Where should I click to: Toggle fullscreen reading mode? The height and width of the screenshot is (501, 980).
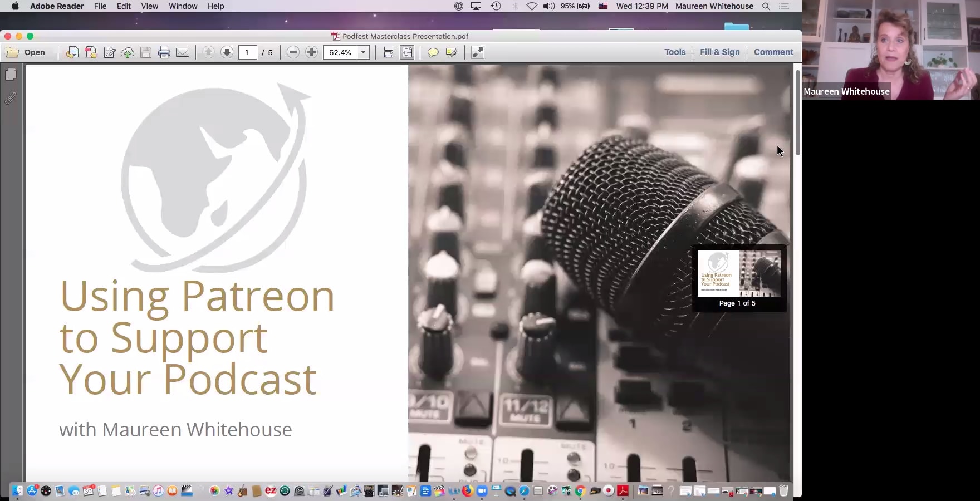pyautogui.click(x=477, y=52)
